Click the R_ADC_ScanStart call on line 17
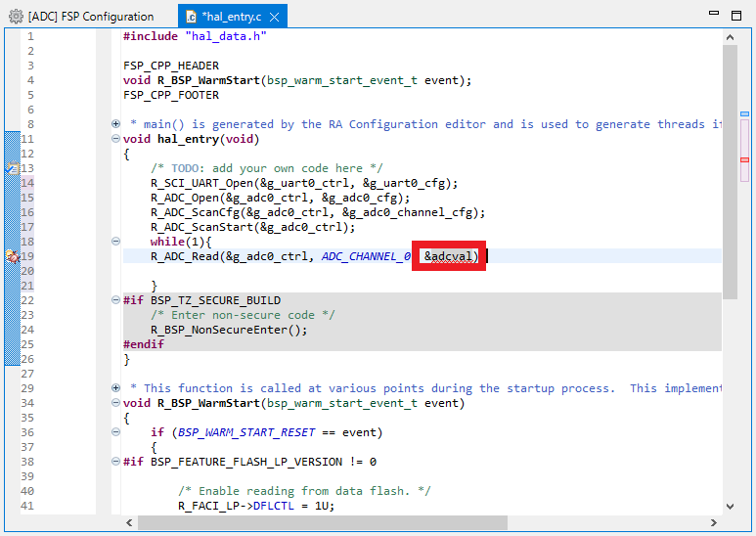 pos(252,227)
